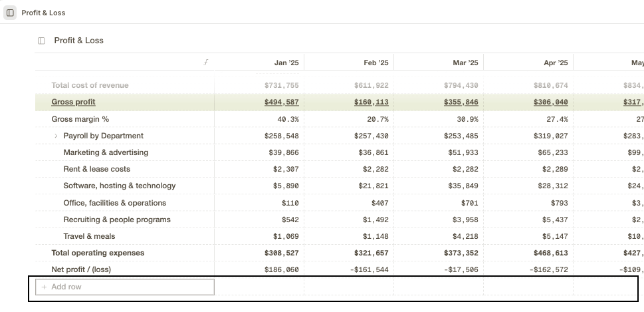644x312 pixels.
Task: Click the formula icon in header row
Action: point(206,63)
